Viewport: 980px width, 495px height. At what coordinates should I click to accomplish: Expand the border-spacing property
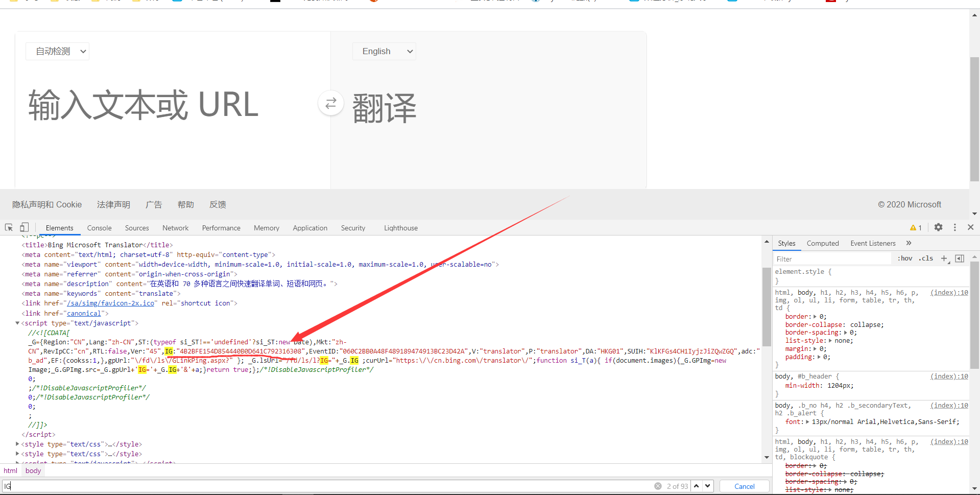pyautogui.click(x=846, y=333)
